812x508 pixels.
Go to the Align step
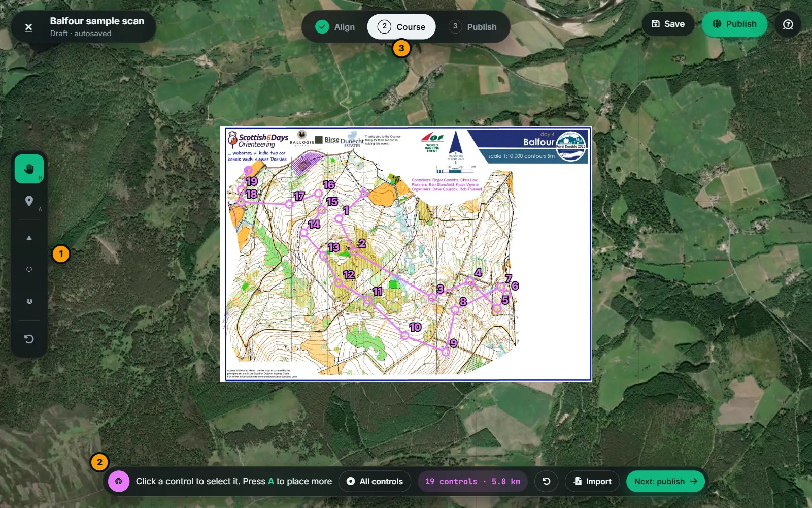click(x=335, y=27)
